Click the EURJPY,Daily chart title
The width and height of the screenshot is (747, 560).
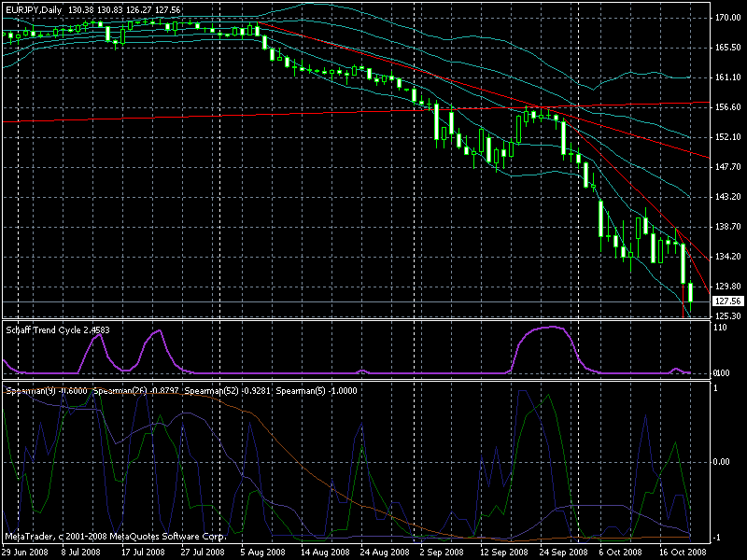tap(35, 10)
